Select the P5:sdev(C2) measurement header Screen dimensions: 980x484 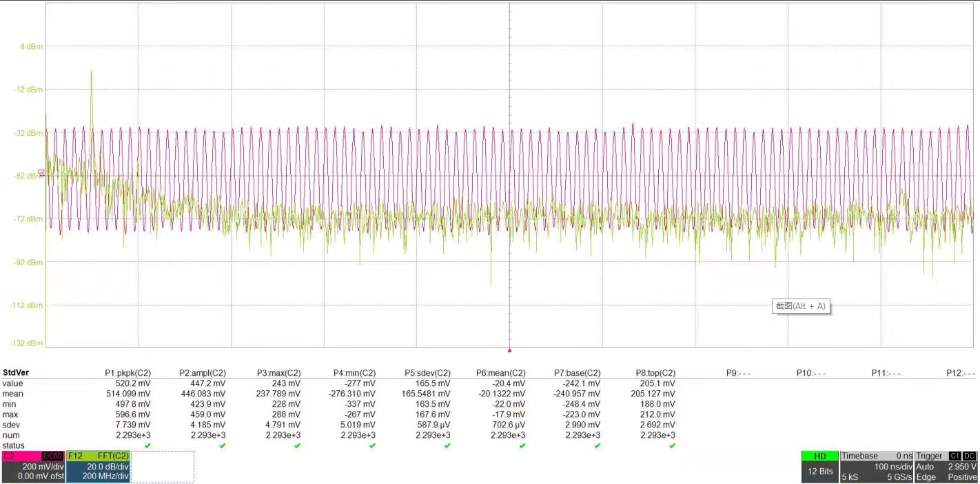coord(427,373)
